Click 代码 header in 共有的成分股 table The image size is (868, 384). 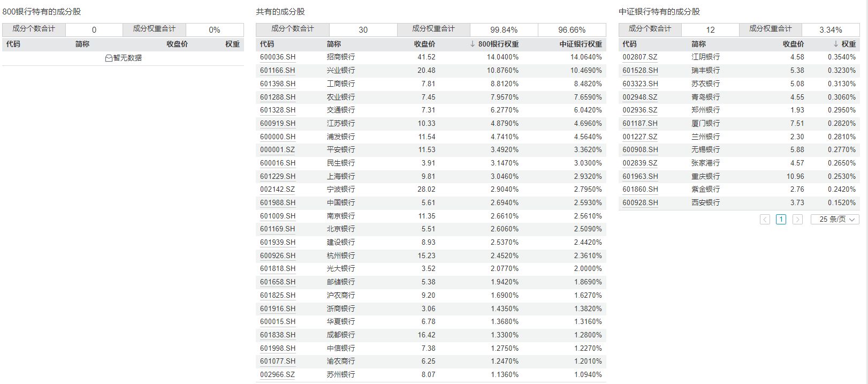pyautogui.click(x=267, y=44)
